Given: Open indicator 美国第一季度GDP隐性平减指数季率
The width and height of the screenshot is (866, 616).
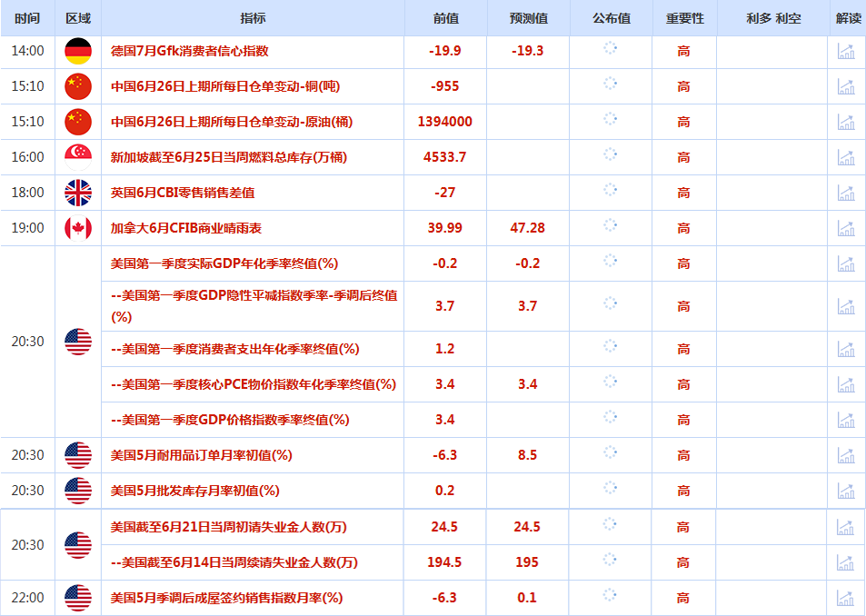Looking at the screenshot, I should click(x=254, y=306).
